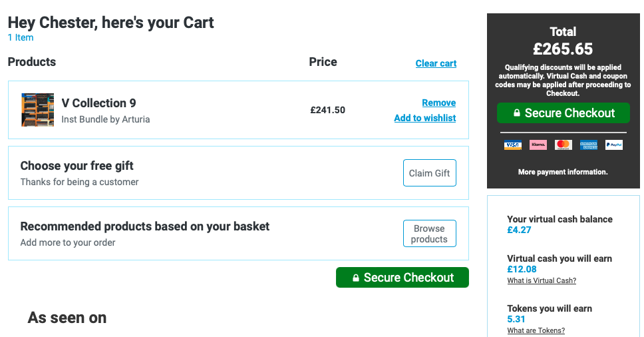The image size is (644, 337).
Task: Open the What is Virtual Cash link
Action: pos(542,280)
